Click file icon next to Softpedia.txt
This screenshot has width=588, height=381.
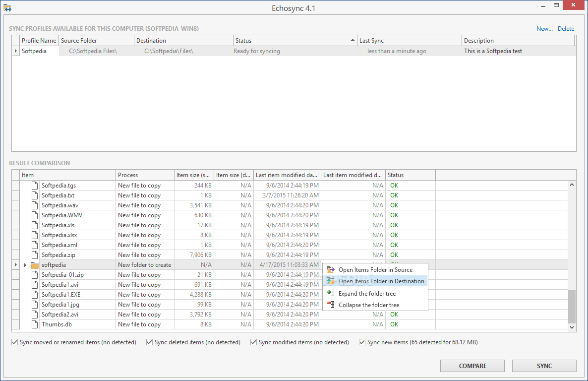(35, 195)
